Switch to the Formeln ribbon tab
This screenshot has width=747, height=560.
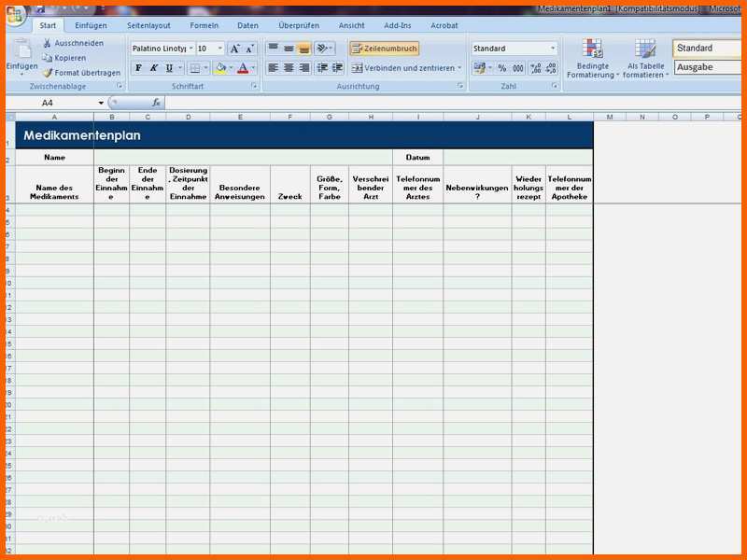204,26
